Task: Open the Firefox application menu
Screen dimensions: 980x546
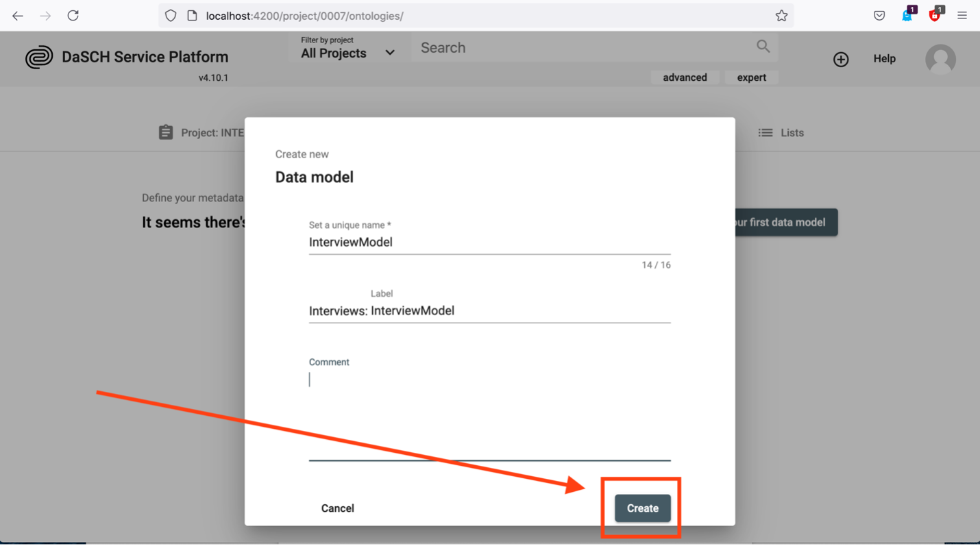Action: (x=962, y=15)
